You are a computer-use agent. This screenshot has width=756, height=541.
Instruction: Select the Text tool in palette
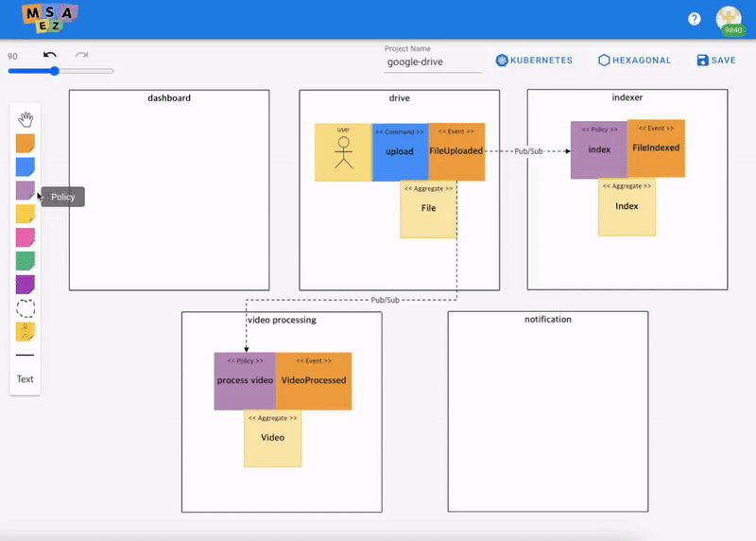26,379
